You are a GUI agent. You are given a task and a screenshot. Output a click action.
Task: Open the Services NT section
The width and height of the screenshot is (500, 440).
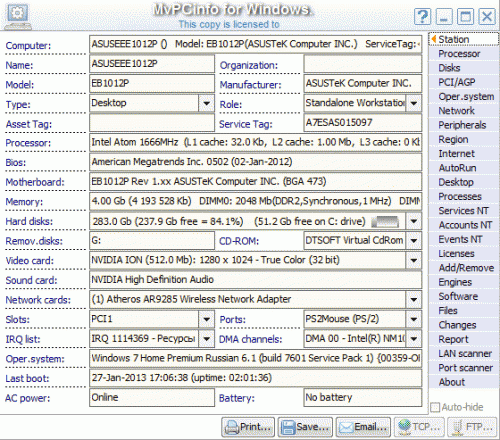coord(464,211)
